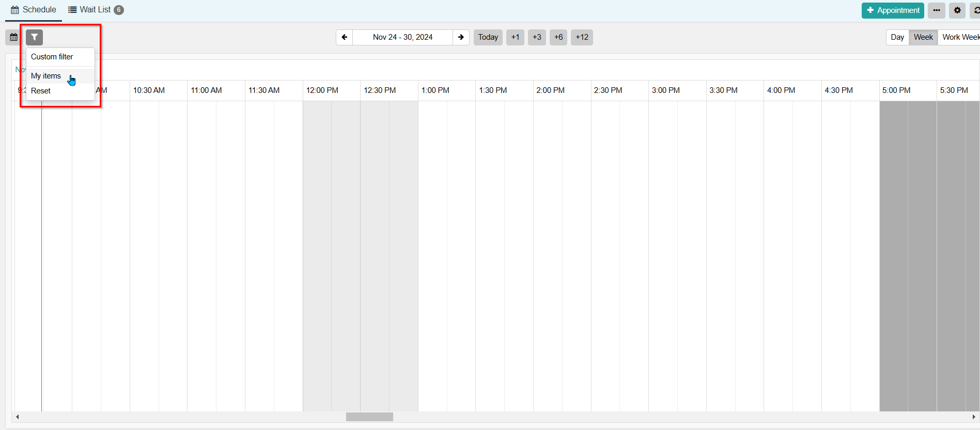Refresh the schedule view
The image size is (980, 430).
click(x=976, y=10)
